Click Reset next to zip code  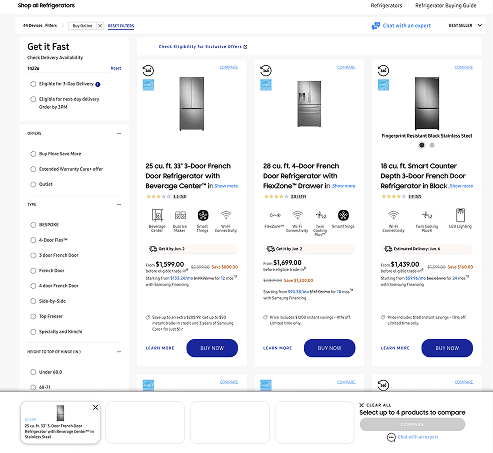[x=116, y=68]
